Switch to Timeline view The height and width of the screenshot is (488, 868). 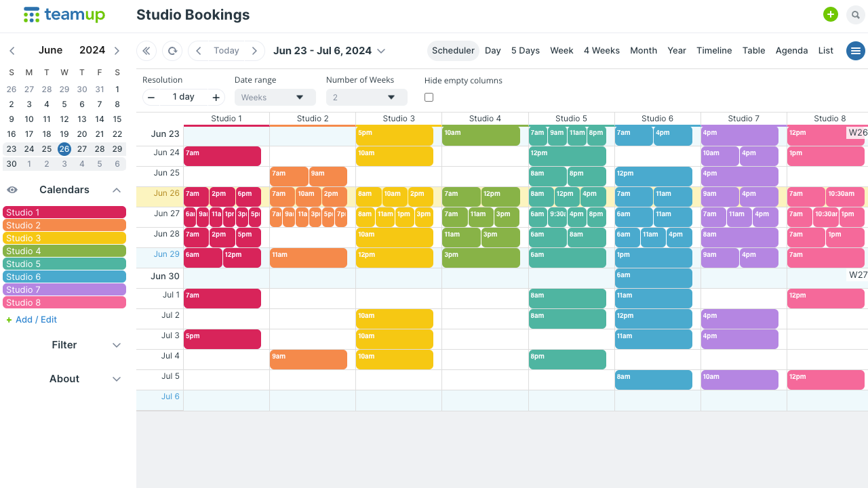coord(714,51)
